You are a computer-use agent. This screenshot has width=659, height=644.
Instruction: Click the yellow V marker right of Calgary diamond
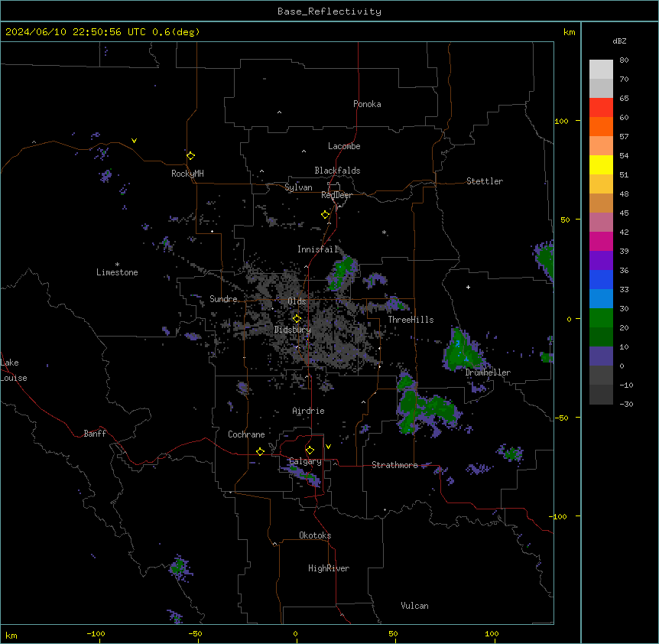click(328, 447)
